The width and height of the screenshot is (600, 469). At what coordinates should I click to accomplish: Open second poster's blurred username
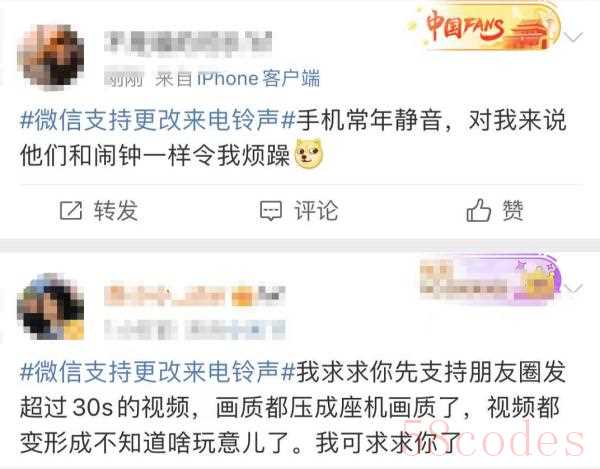coord(195,295)
